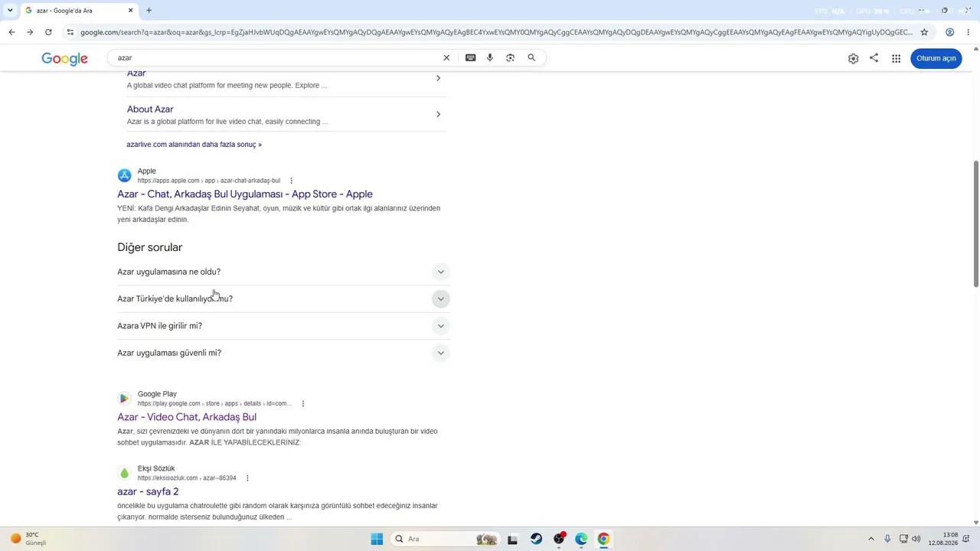Open the Windows Start menu
This screenshot has width=980, height=551.
point(377,539)
